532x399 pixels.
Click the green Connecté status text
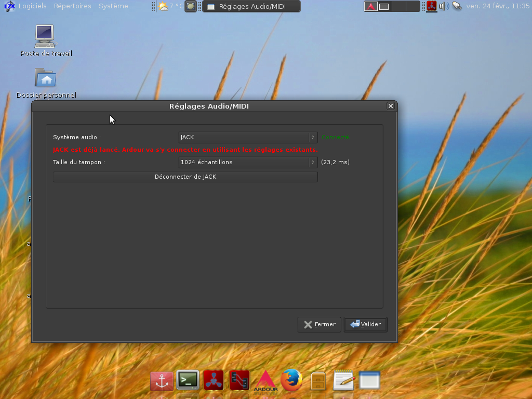335,137
